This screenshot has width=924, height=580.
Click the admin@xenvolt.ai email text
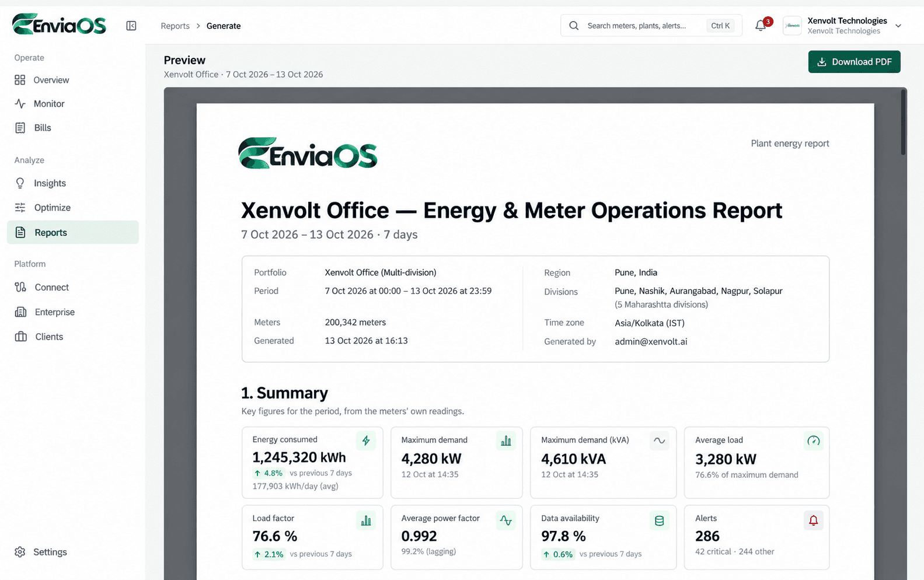click(x=651, y=341)
